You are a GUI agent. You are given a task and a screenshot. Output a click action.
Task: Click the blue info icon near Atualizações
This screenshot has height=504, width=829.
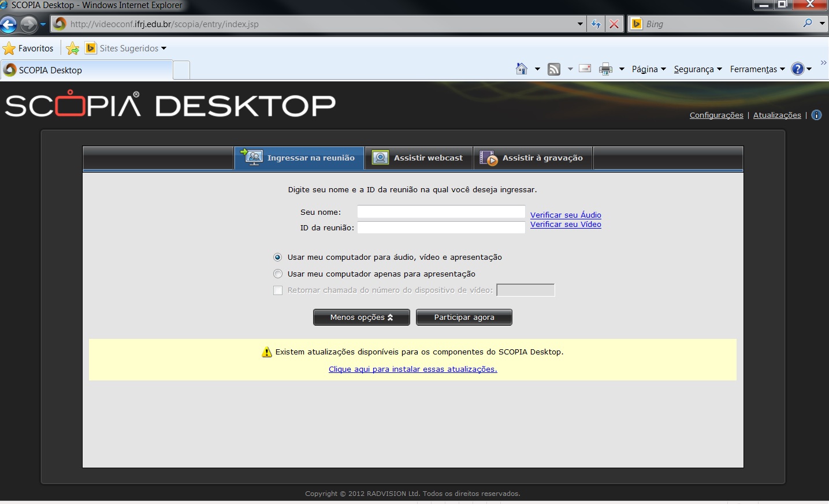pyautogui.click(x=816, y=115)
